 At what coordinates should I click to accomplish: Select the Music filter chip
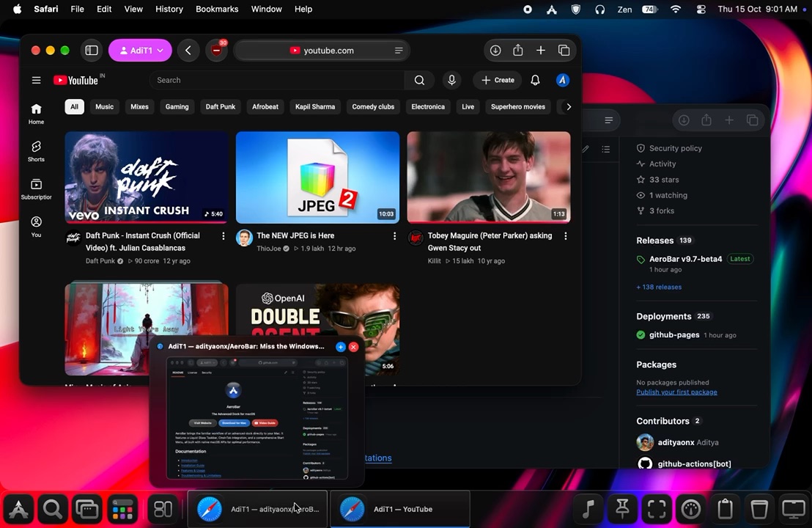tap(104, 107)
